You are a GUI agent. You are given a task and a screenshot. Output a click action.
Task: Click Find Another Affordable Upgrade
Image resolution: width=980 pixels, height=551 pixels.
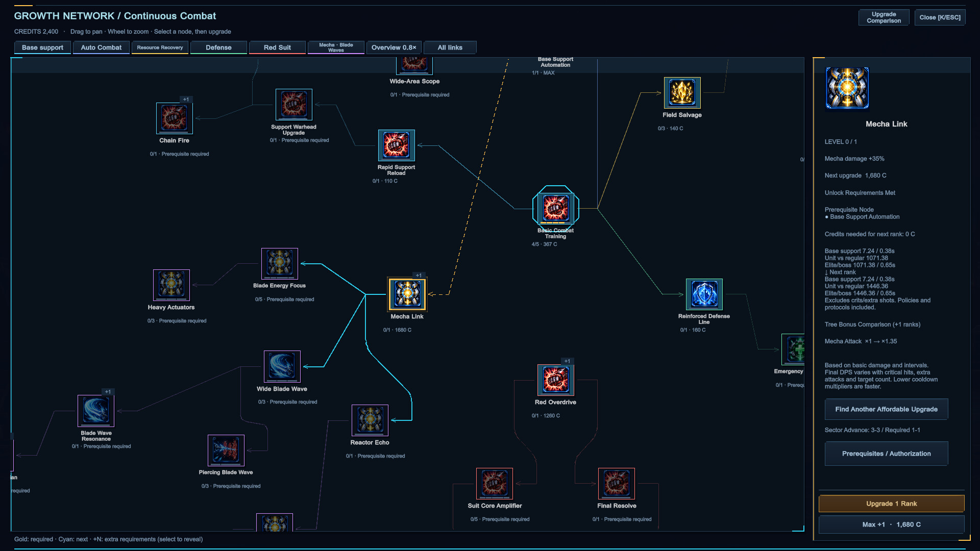click(x=886, y=409)
